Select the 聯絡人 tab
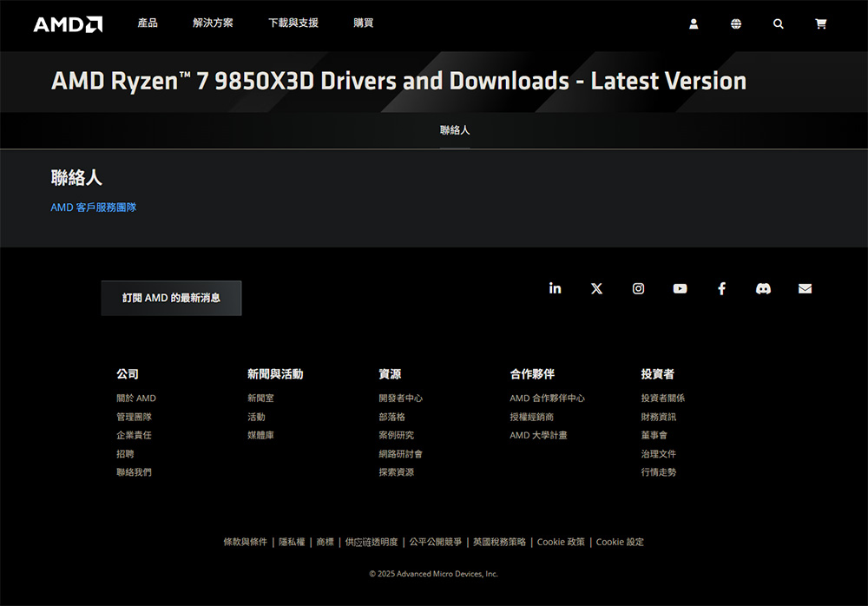The width and height of the screenshot is (868, 606). [455, 130]
